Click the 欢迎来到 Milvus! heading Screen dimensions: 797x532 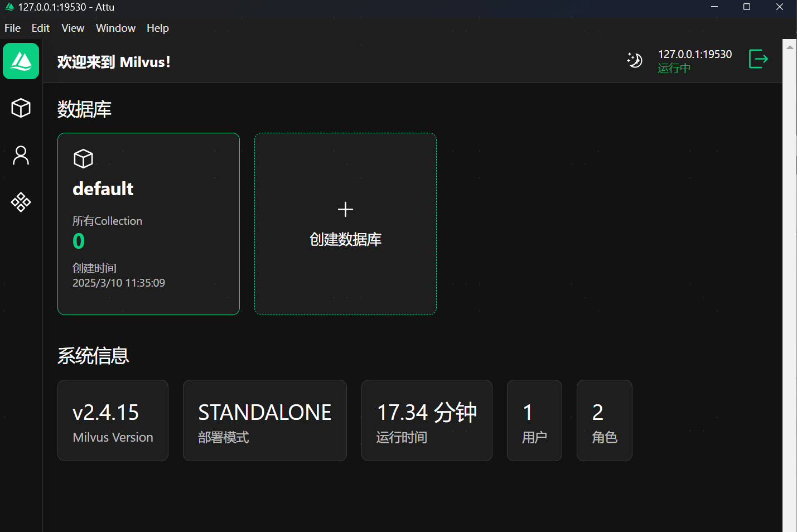pos(114,62)
